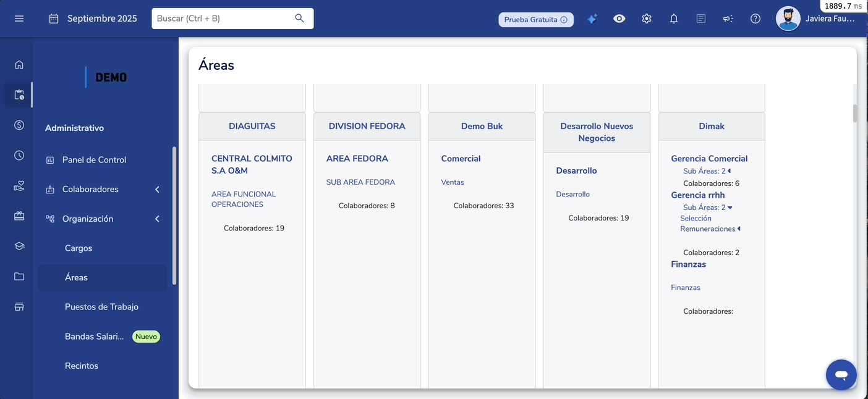Click the dollar payroll sidebar icon
868x399 pixels.
pyautogui.click(x=19, y=125)
